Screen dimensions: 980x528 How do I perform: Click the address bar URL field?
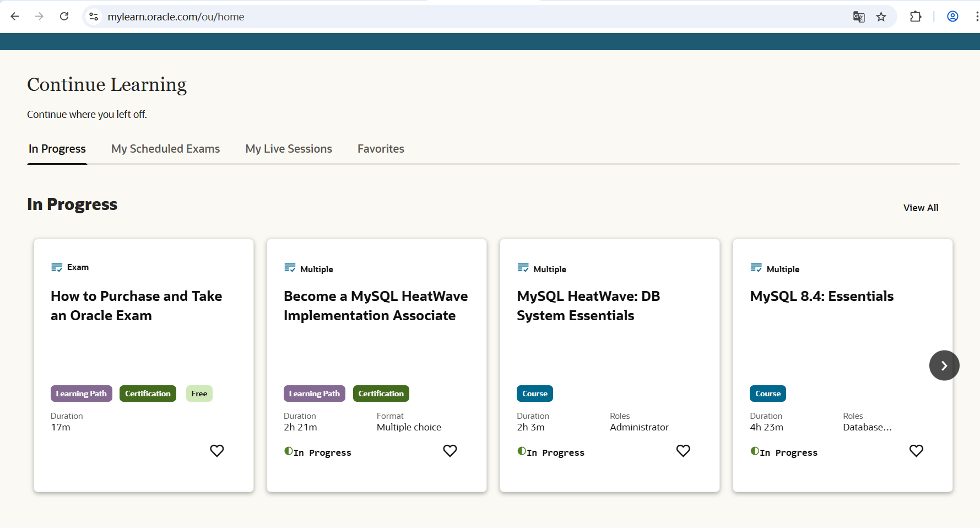(x=441, y=17)
